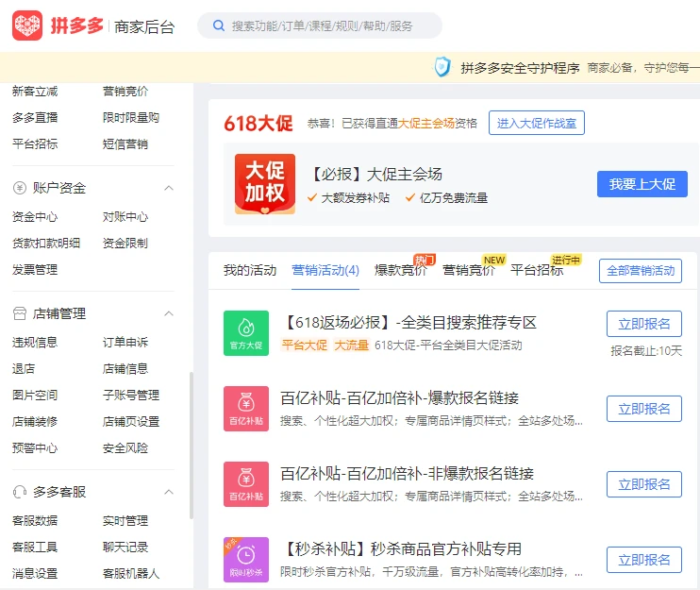The height and width of the screenshot is (590, 700).
Task: Click 立即报名 for 秒杀补贴 activity
Action: pyautogui.click(x=644, y=560)
